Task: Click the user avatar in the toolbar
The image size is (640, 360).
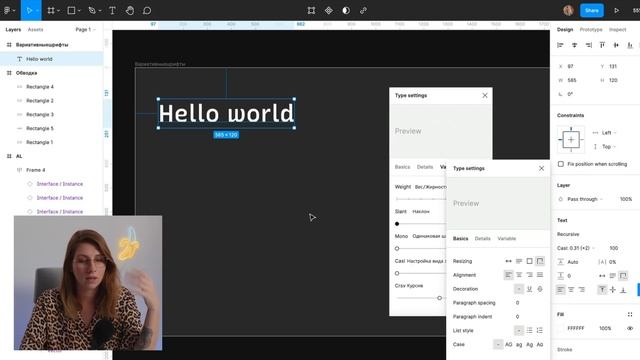Action: point(568,10)
